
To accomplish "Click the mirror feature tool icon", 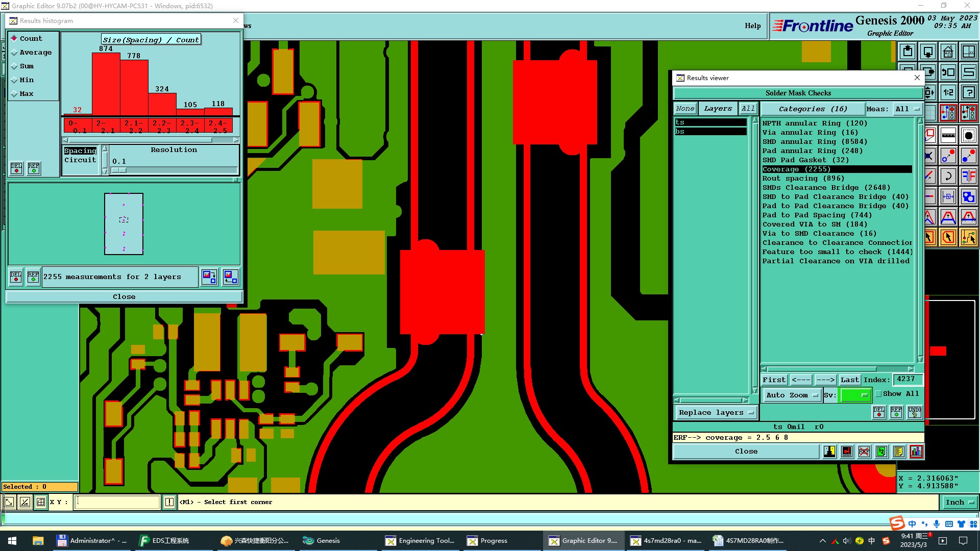I will pos(968,177).
